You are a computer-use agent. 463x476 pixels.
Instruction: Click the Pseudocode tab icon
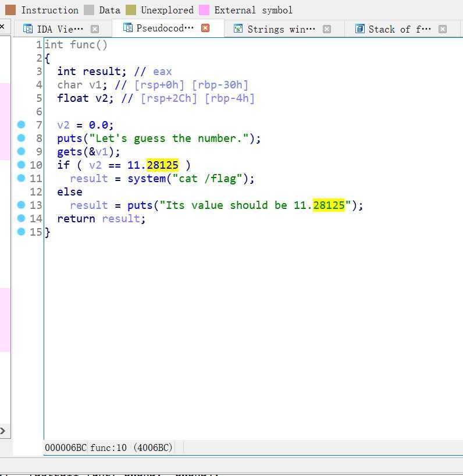[128, 27]
